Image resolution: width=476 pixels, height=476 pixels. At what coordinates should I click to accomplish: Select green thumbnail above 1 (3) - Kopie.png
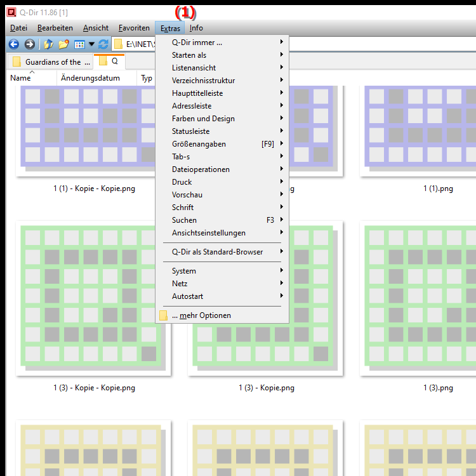click(265, 349)
